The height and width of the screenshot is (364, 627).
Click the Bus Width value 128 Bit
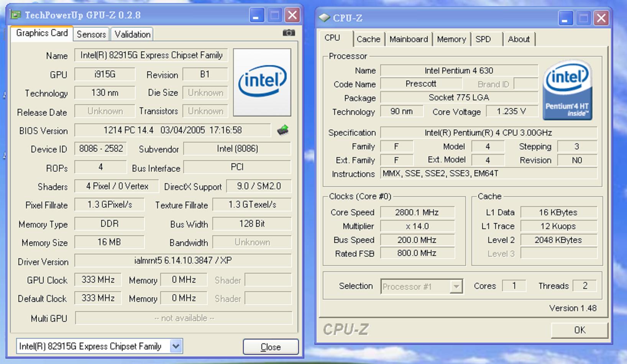[x=252, y=223]
